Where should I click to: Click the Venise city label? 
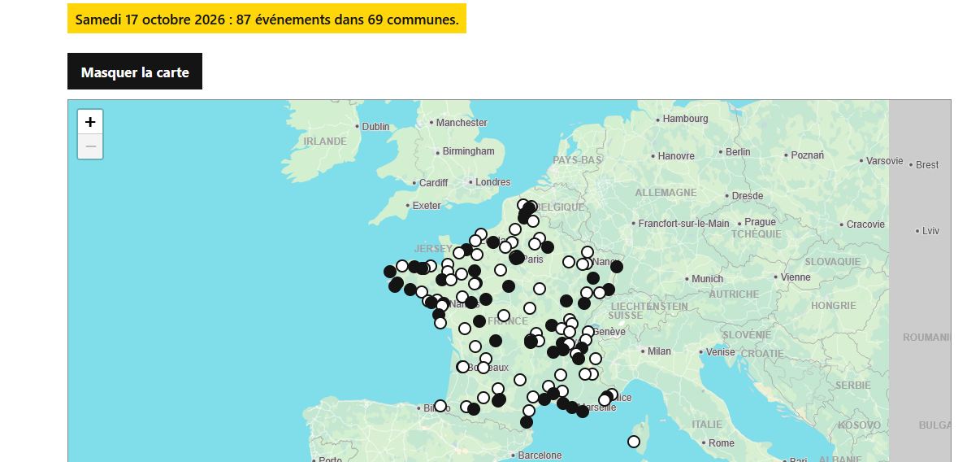tap(720, 352)
